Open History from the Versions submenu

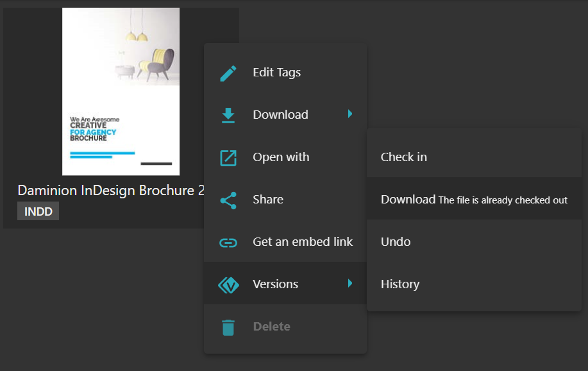click(x=400, y=284)
